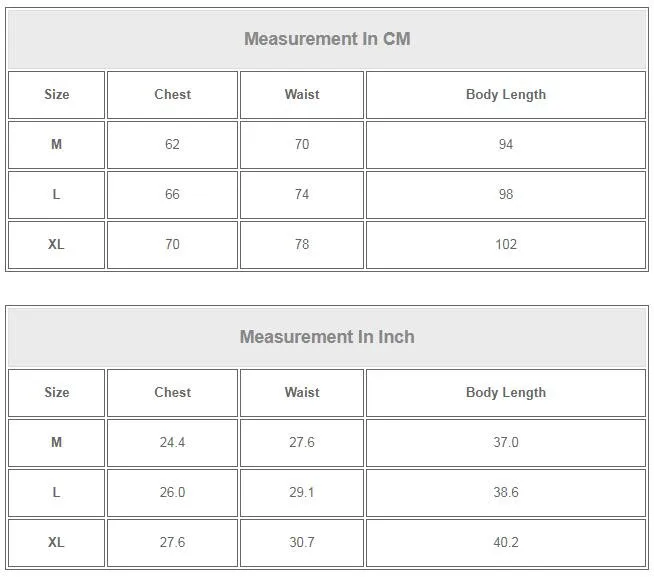Select the Chest column header in CM table

coord(172,95)
